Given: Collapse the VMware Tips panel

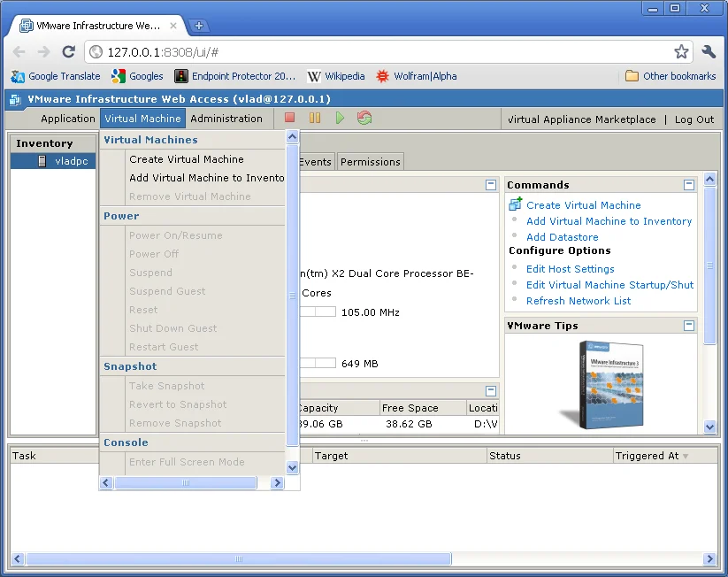Looking at the screenshot, I should pos(689,326).
